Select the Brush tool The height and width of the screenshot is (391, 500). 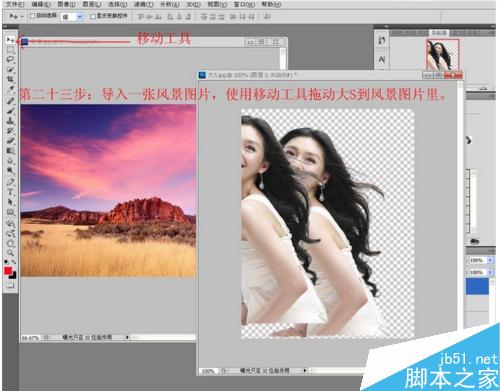pos(10,110)
